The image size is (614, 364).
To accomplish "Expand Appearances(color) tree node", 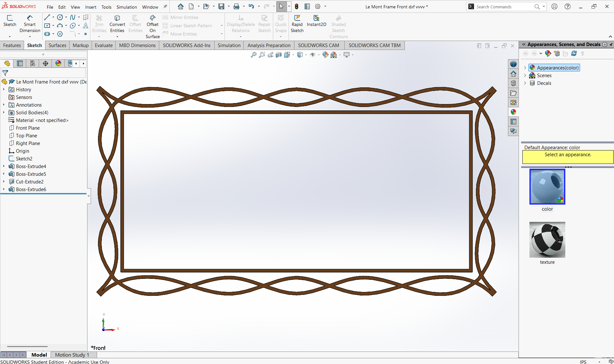I will pos(525,68).
